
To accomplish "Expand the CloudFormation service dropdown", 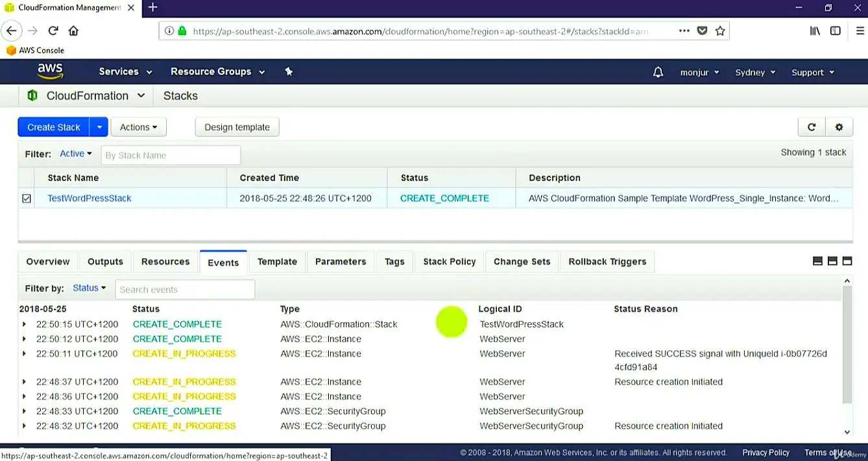I will 141,96.
